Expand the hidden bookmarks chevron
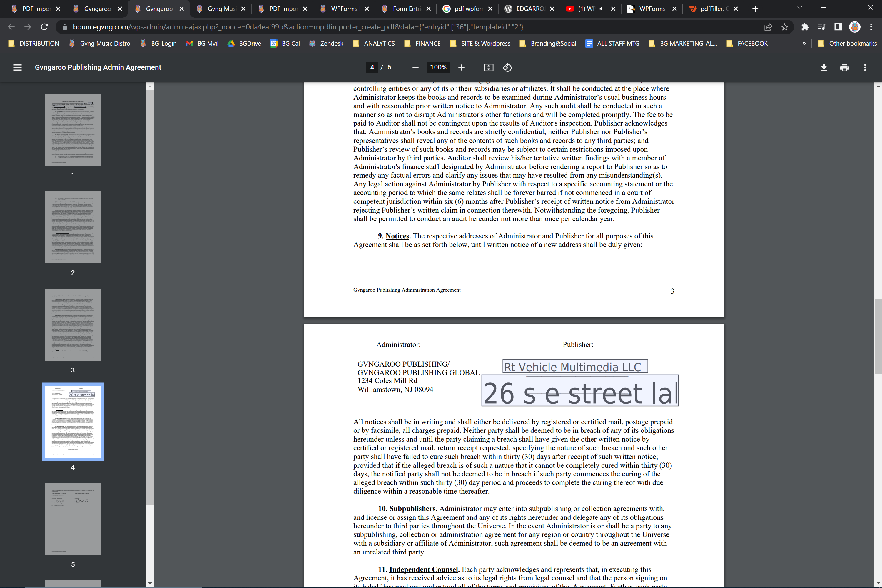Image resolution: width=882 pixels, height=588 pixels. click(x=804, y=44)
